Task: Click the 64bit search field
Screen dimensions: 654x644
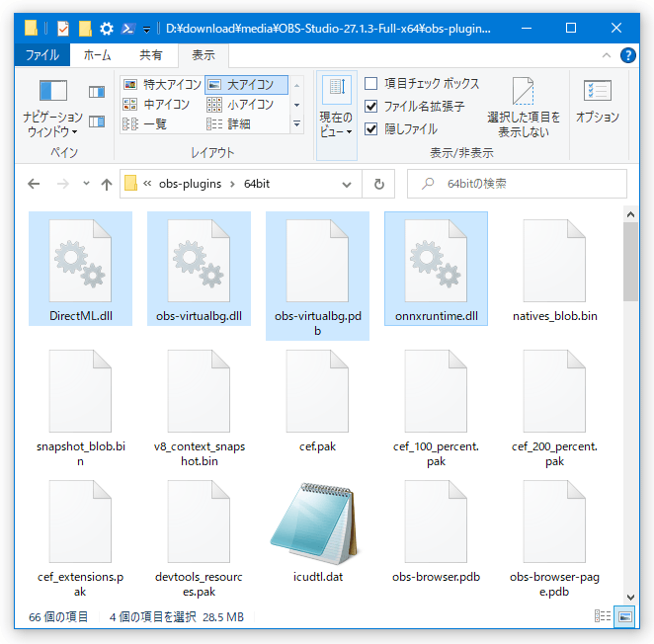Action: point(517,184)
